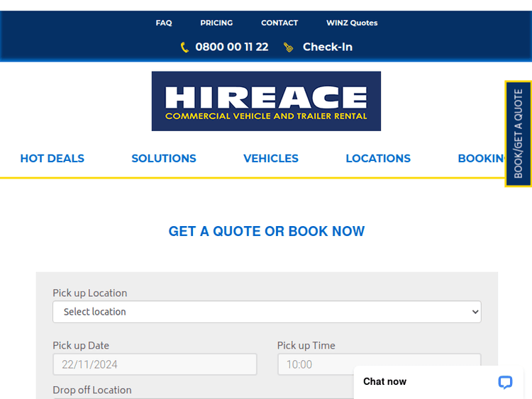Click the BOOK/GET A QUOTE side tab
Image resolution: width=532 pixels, height=399 pixels.
pyautogui.click(x=518, y=133)
